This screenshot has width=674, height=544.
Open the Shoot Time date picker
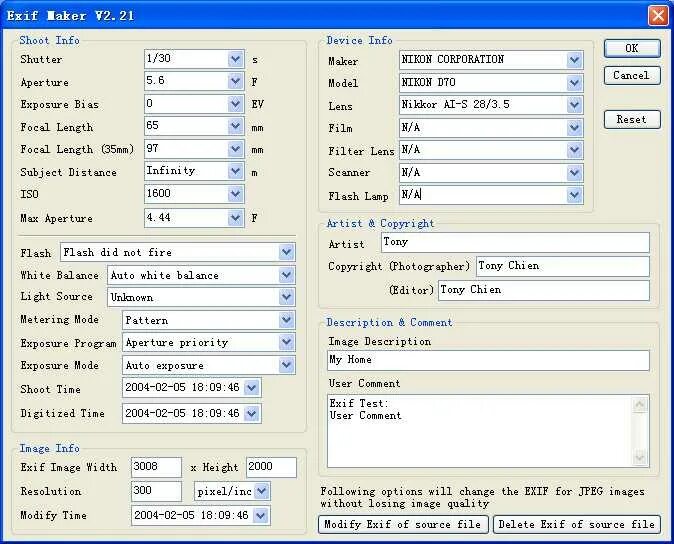252,388
